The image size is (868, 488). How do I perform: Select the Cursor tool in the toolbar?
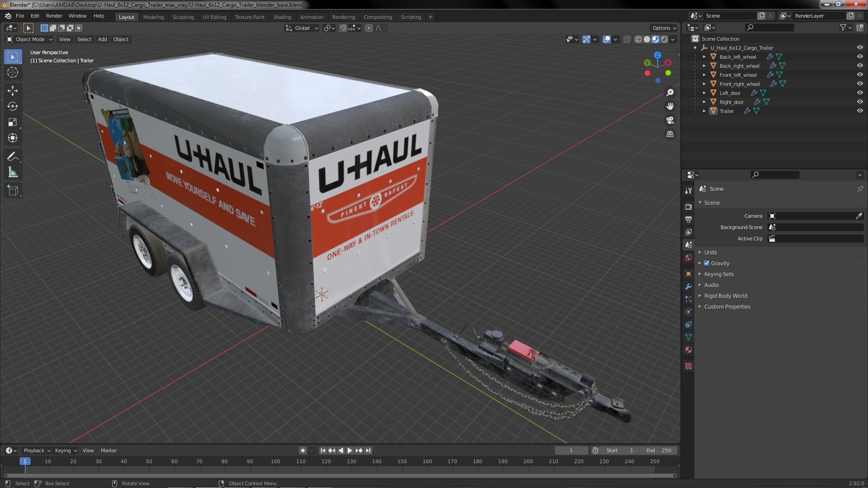pyautogui.click(x=13, y=72)
